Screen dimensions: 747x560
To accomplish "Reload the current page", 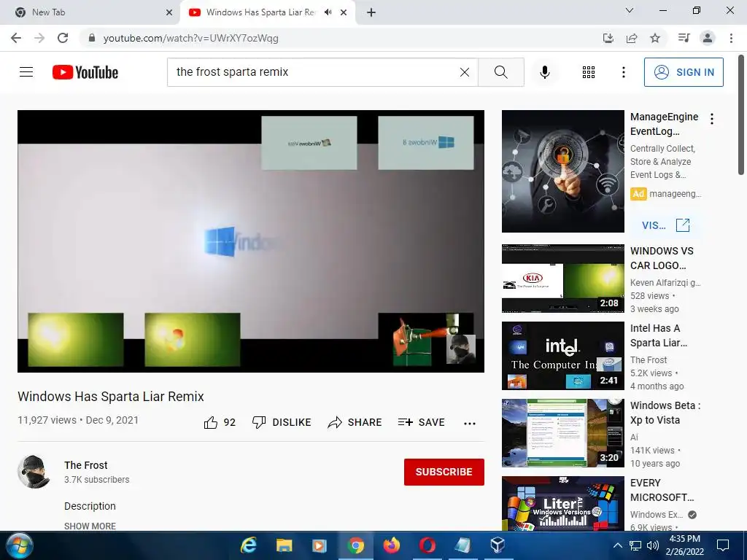I will 63,38.
